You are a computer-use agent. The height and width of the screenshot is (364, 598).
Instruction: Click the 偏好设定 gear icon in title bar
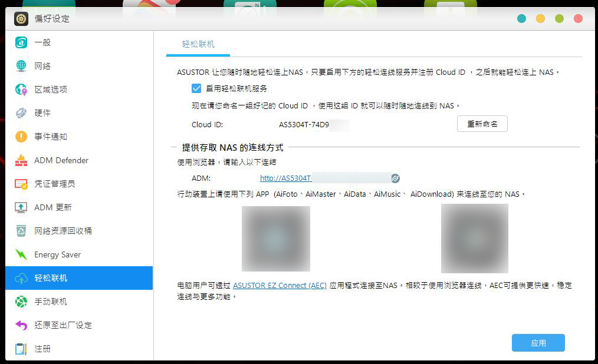click(21, 19)
